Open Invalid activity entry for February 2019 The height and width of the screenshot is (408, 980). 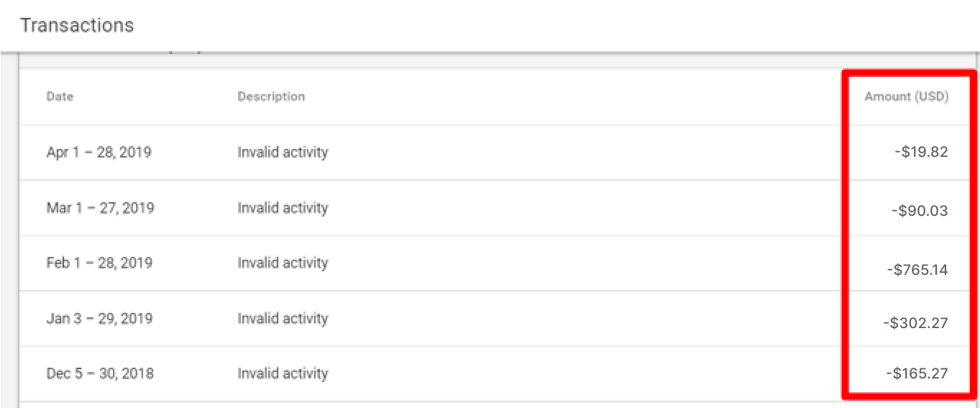[283, 263]
